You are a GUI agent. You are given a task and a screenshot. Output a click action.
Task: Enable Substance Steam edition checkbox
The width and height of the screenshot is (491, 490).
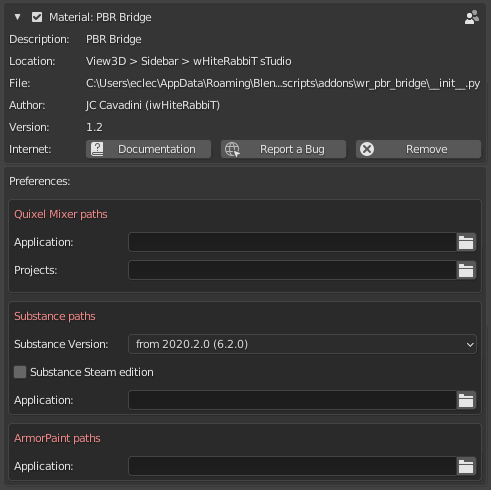click(20, 372)
